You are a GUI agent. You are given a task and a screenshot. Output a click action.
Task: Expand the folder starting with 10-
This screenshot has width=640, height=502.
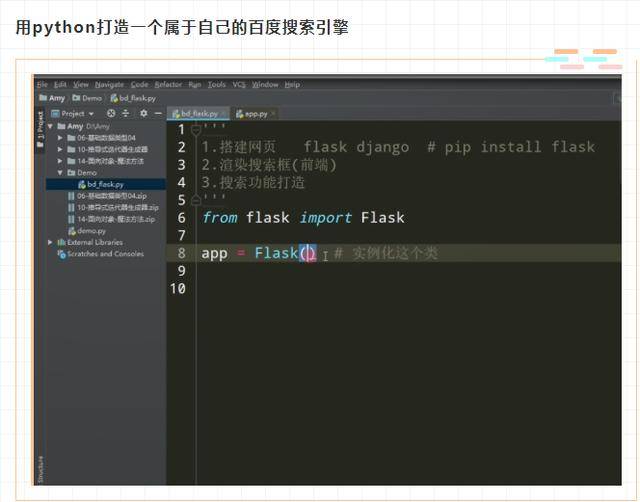(60, 149)
